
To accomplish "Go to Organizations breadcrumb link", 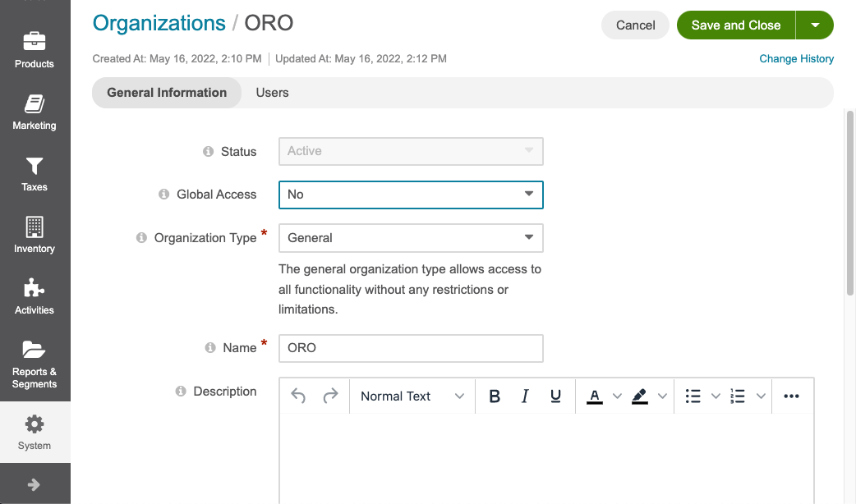I will click(159, 24).
